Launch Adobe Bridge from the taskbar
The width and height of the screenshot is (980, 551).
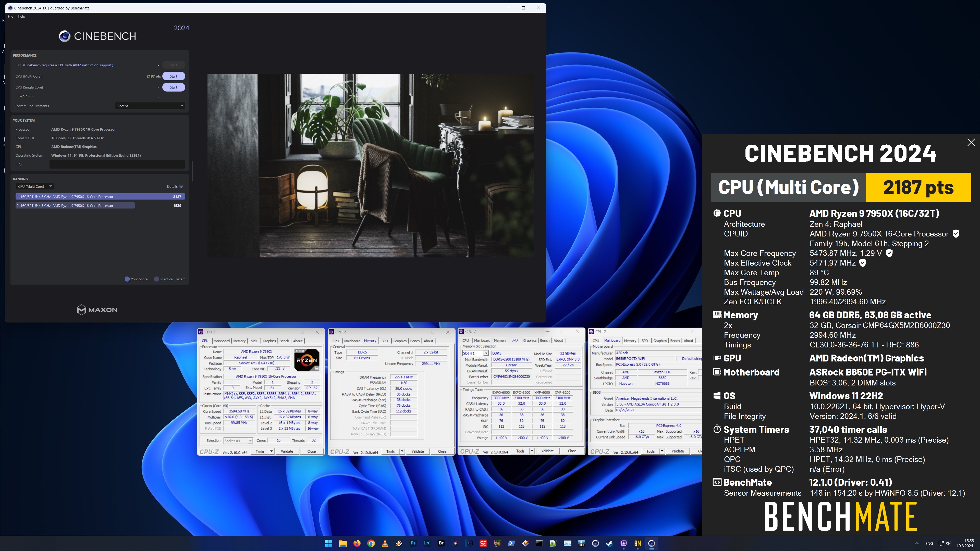pos(441,543)
